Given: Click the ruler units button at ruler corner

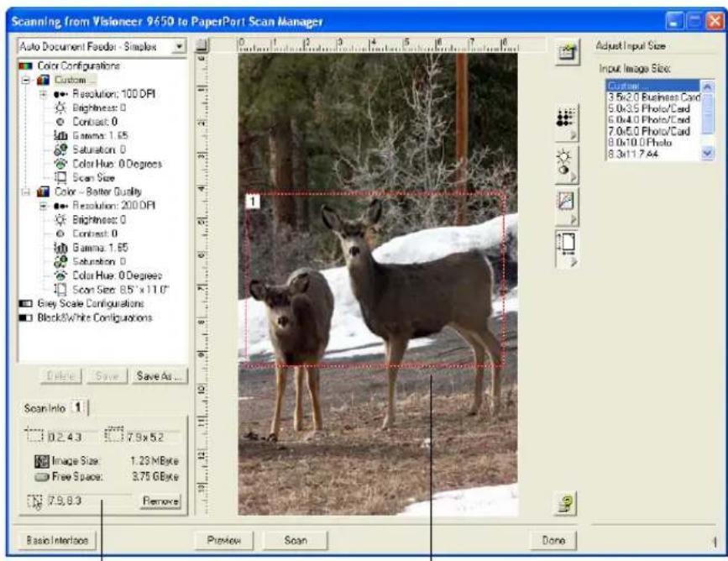Looking at the screenshot, I should pos(202,45).
